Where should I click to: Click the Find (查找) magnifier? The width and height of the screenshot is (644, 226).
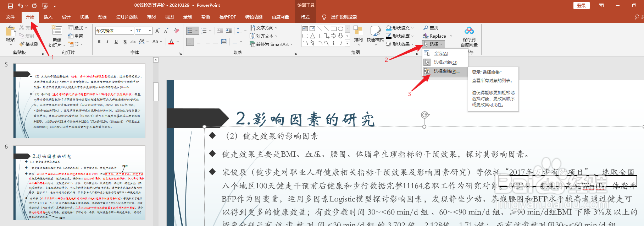431,28
